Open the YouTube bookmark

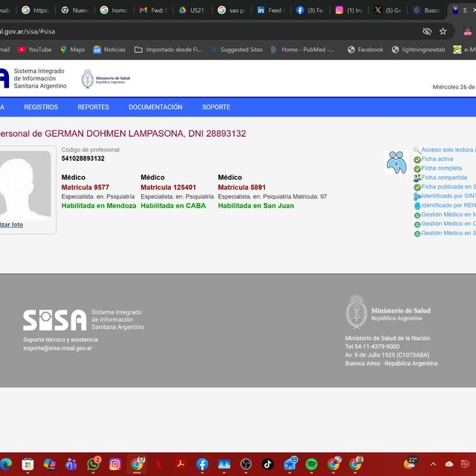pyautogui.click(x=35, y=50)
